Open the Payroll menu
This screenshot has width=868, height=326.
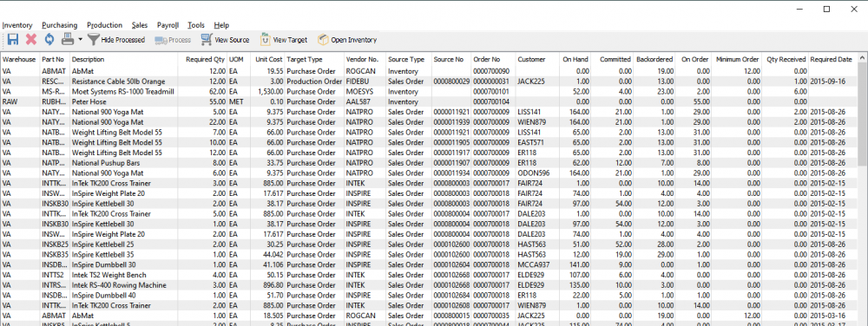(168, 25)
